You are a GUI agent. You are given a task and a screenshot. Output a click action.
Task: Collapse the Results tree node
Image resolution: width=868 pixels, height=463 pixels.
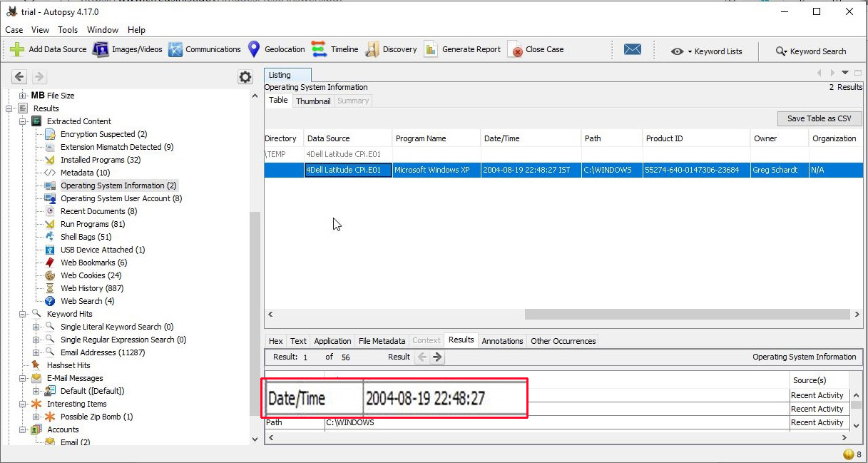coord(10,108)
